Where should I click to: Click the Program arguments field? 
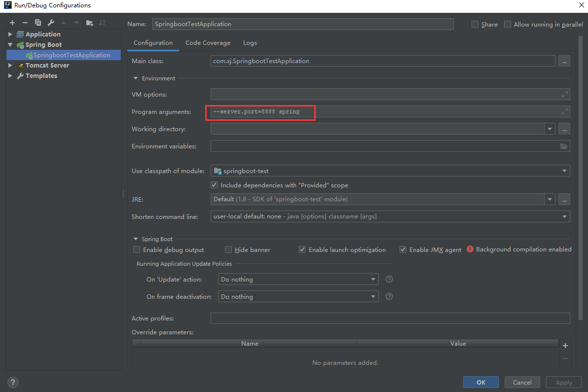390,111
